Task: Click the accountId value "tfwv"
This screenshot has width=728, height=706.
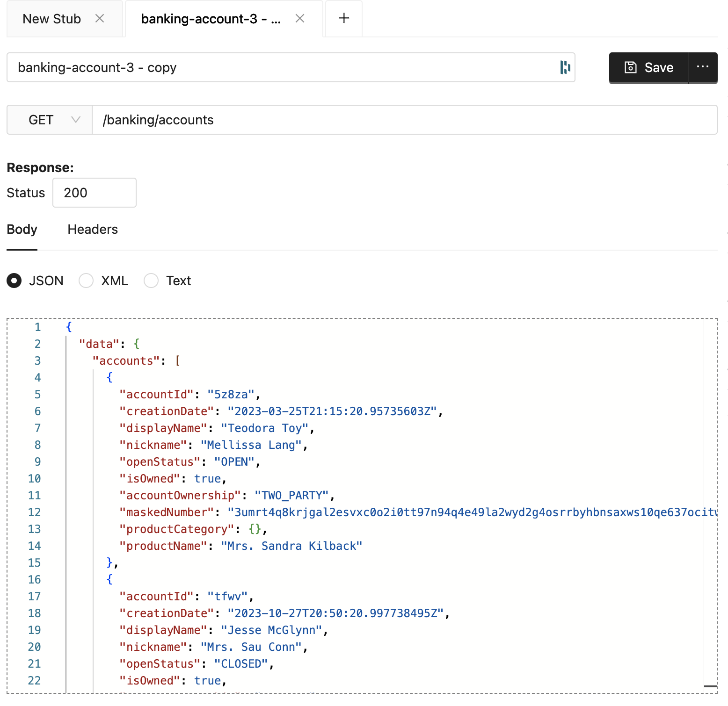Action: coord(227,596)
